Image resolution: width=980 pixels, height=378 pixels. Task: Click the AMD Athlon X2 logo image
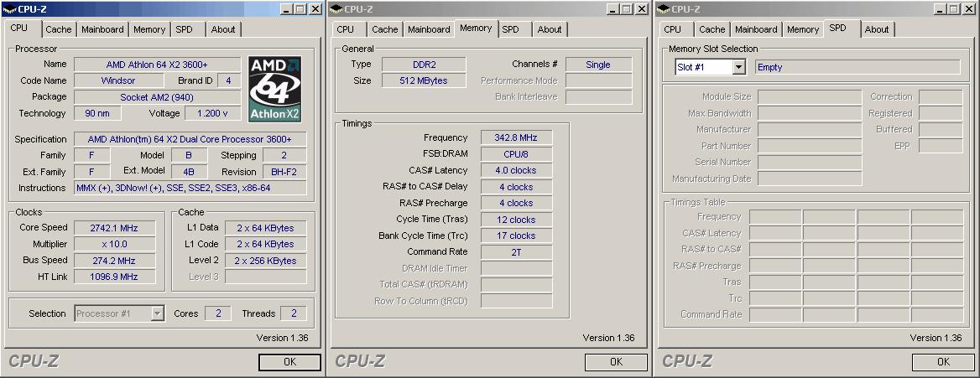pyautogui.click(x=275, y=89)
